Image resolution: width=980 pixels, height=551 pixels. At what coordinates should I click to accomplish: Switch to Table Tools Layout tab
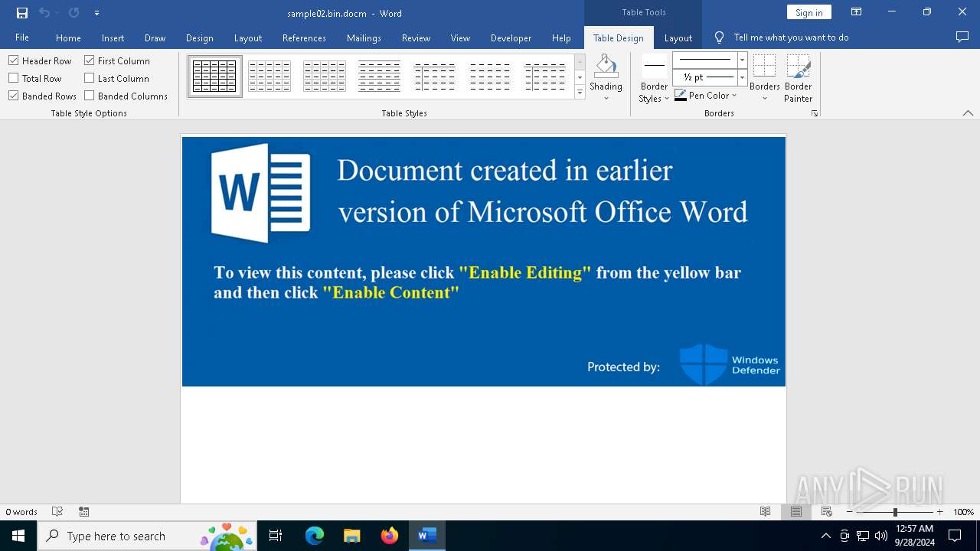point(678,37)
